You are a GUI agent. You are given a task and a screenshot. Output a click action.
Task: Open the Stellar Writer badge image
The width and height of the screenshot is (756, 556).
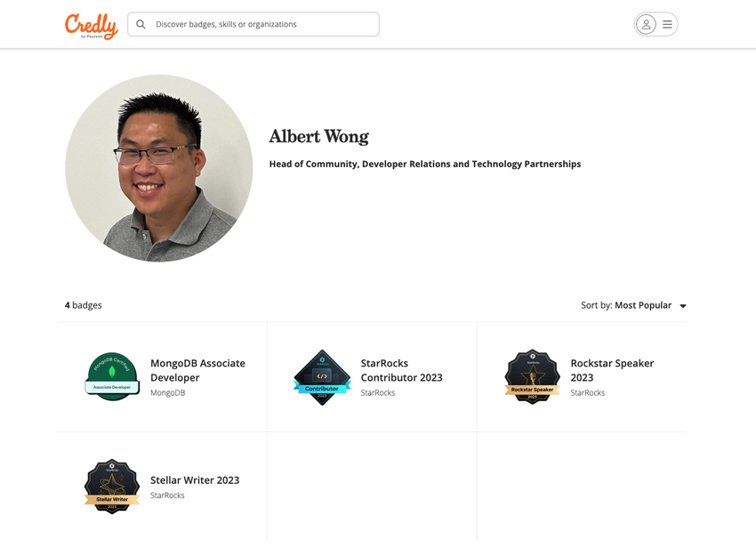(x=112, y=486)
